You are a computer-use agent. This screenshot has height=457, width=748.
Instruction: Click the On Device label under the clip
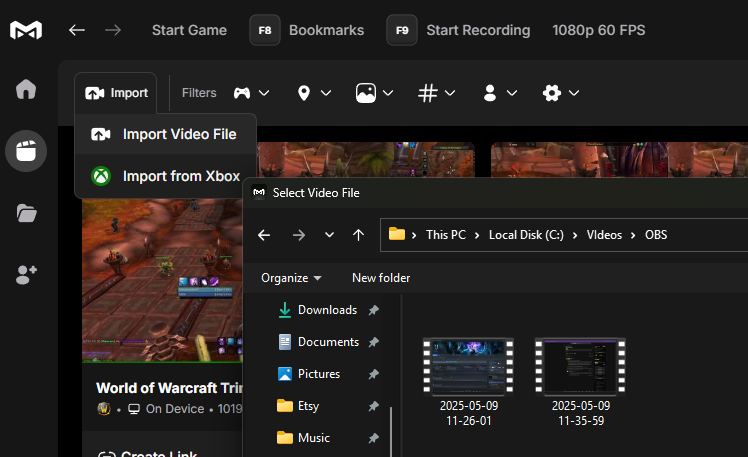tap(175, 409)
